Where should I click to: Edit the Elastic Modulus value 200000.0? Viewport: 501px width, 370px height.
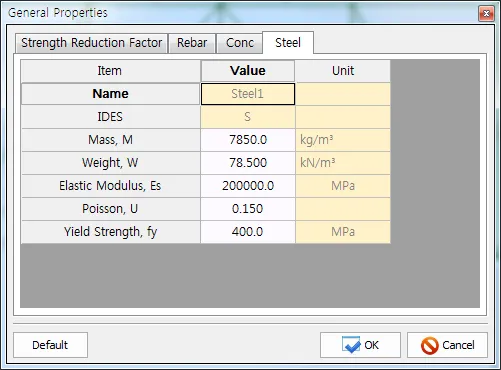248,186
